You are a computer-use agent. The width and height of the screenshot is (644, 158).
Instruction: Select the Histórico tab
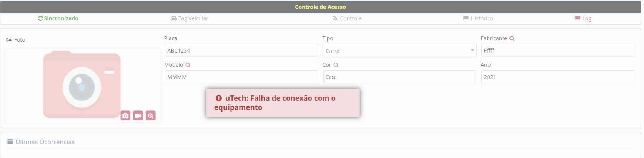pyautogui.click(x=478, y=18)
